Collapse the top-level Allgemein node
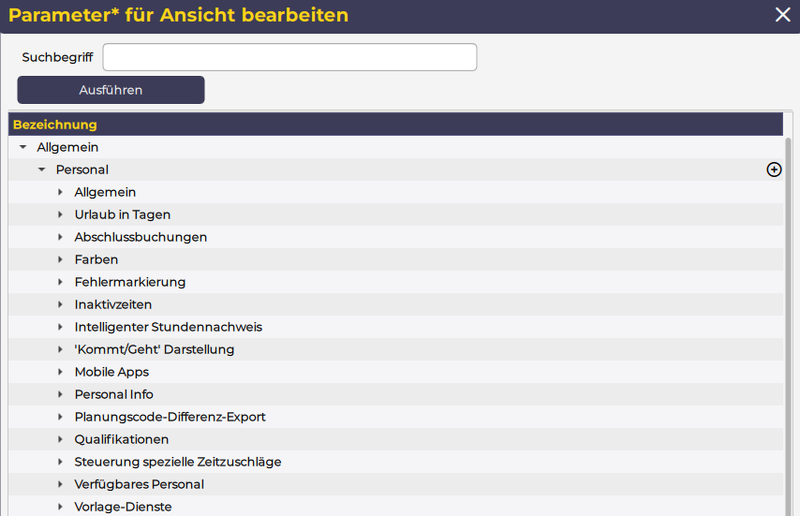This screenshot has height=516, width=800. click(23, 148)
